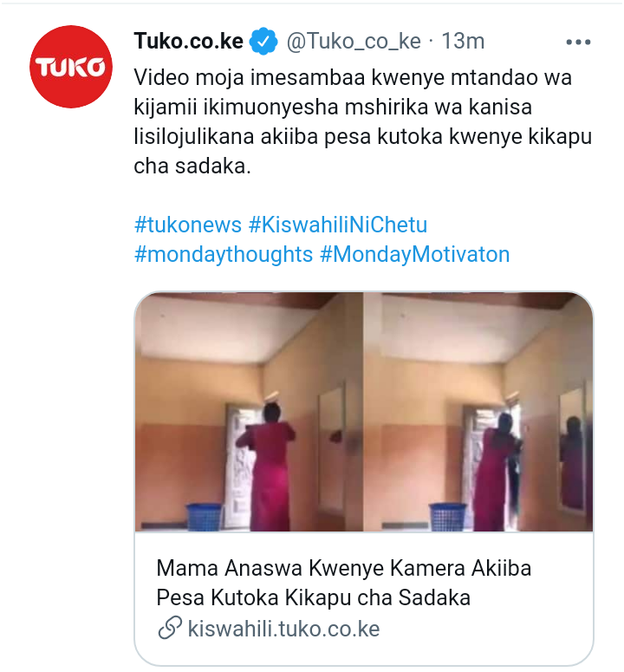Viewport: 624px width, 672px height.
Task: Open the 13m tweet timestamp
Action: [x=463, y=42]
